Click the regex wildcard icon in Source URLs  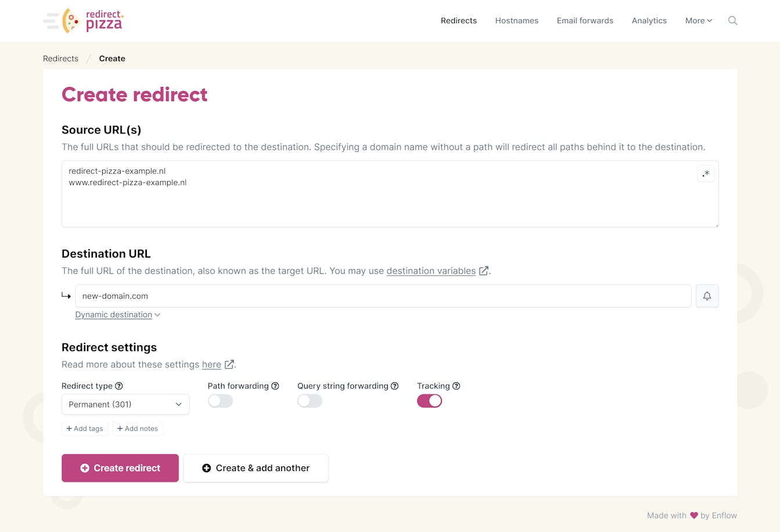coord(706,173)
